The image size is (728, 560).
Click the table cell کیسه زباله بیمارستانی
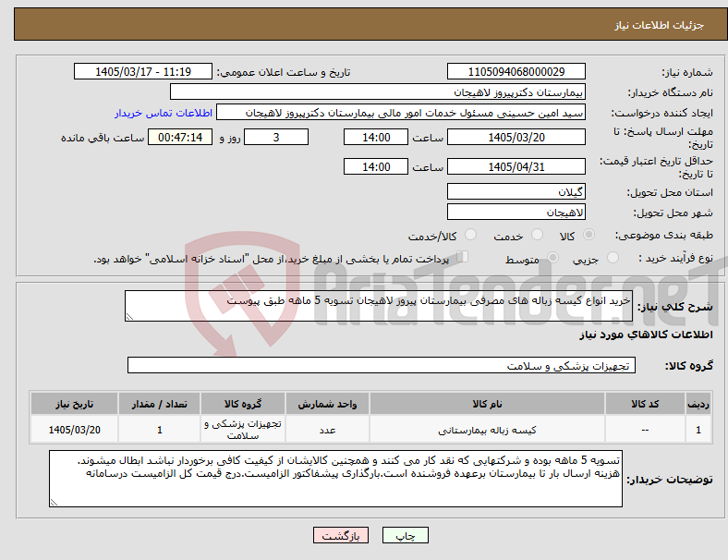point(487,430)
